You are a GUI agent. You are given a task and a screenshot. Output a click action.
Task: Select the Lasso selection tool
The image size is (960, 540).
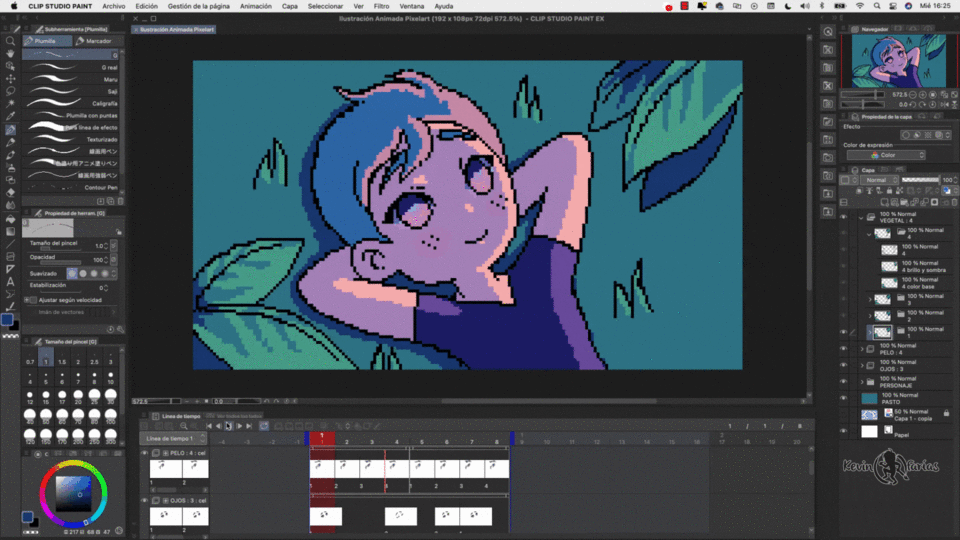tap(10, 91)
